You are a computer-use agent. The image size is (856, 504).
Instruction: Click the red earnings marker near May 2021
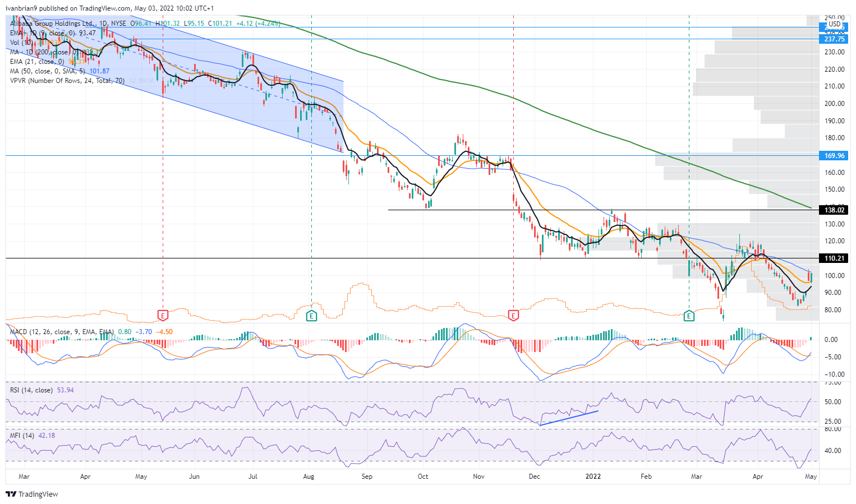[163, 316]
